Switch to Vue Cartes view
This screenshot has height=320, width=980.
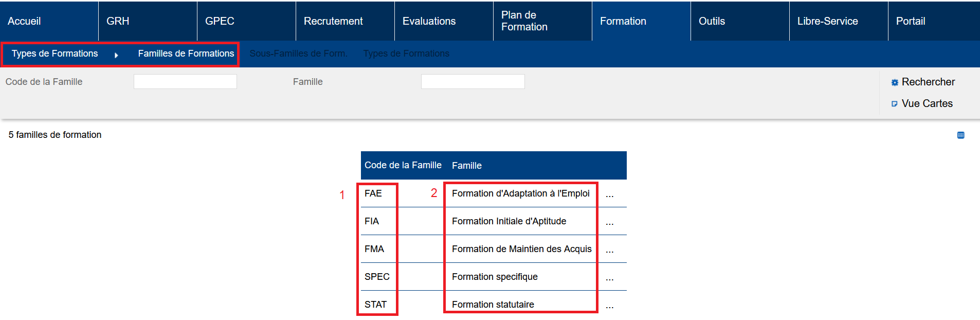pyautogui.click(x=927, y=103)
